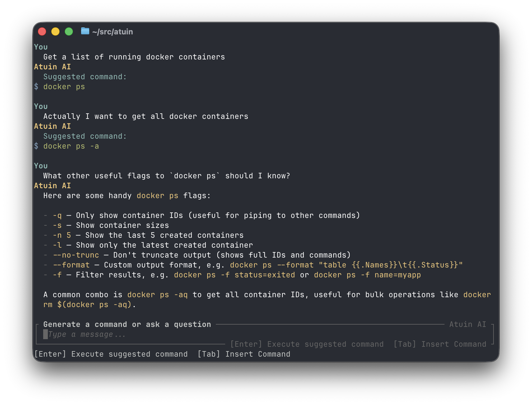Image resolution: width=532 pixels, height=405 pixels.
Task: Minimize the window using the yellow button
Action: [55, 31]
